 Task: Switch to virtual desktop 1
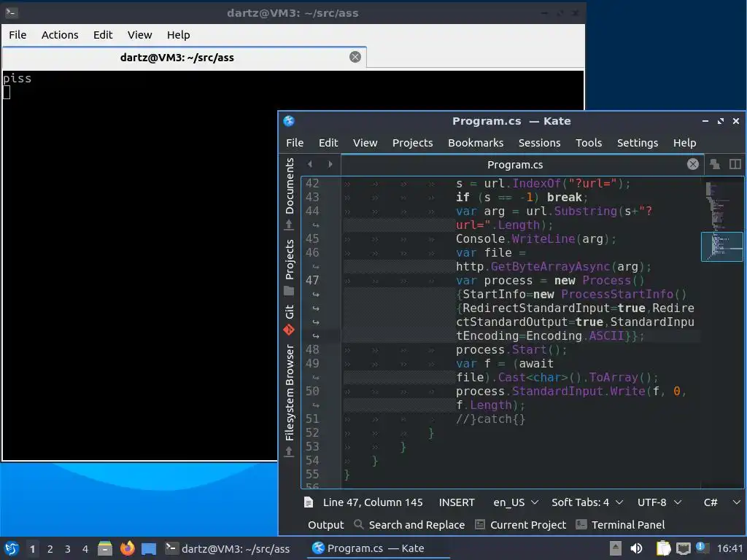(x=32, y=549)
